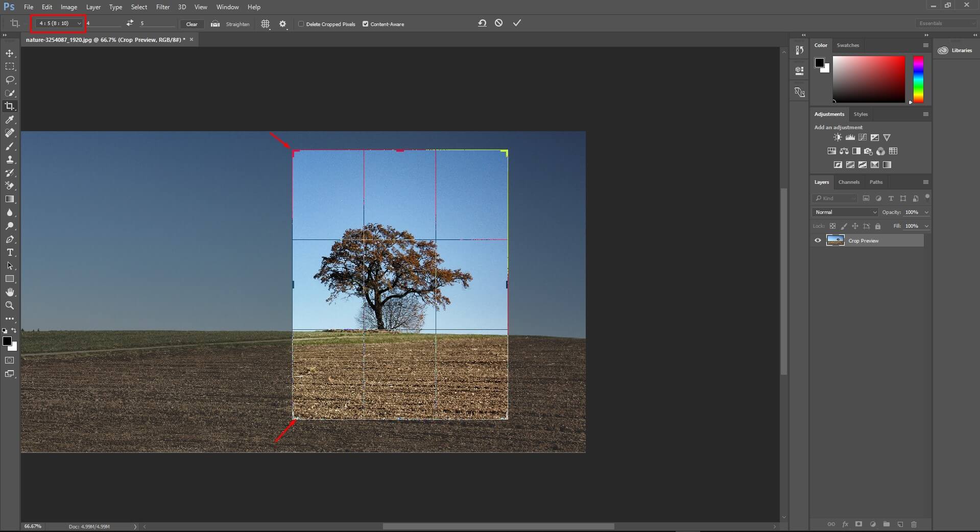980x532 pixels.
Task: Switch to the Channels tab
Action: pos(849,182)
